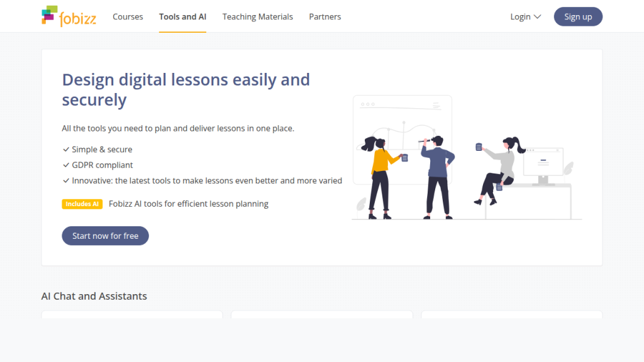Click the checkmark next to GDPR compliant
The width and height of the screenshot is (644, 362).
65,165
